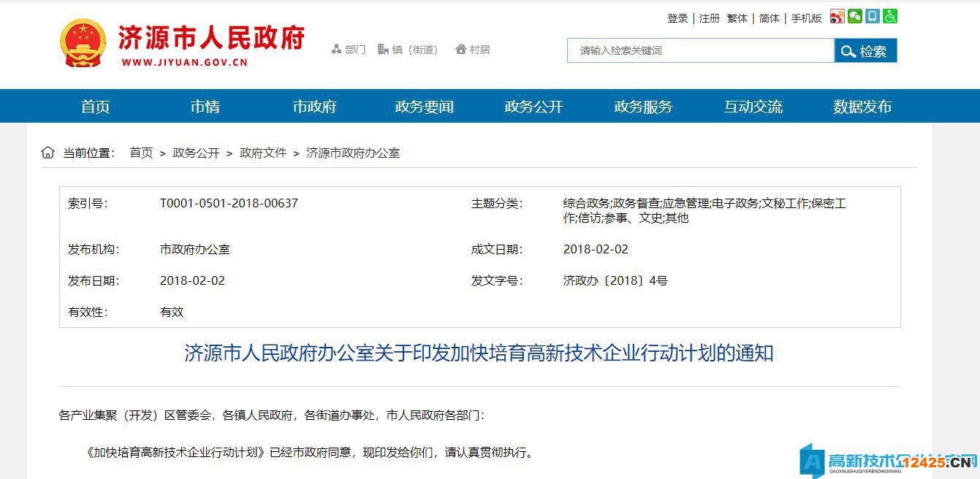Click the 主题分类 label

pyautogui.click(x=497, y=203)
